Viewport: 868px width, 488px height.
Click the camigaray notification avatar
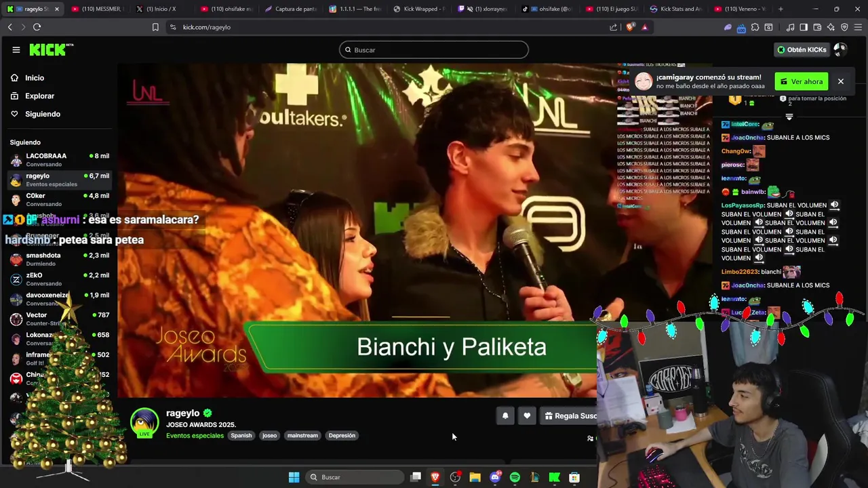(644, 81)
